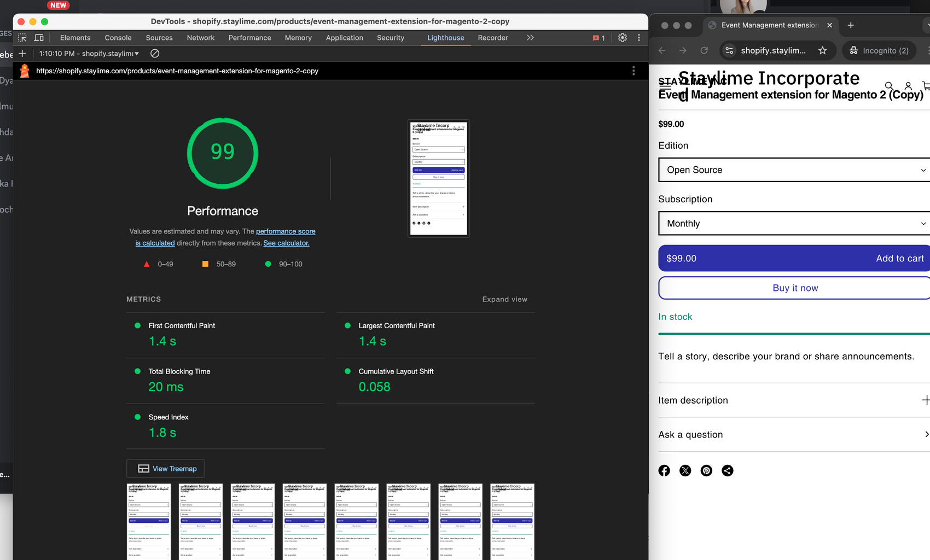Click the $99.00 price text above Edition
The height and width of the screenshot is (560, 930).
click(671, 124)
